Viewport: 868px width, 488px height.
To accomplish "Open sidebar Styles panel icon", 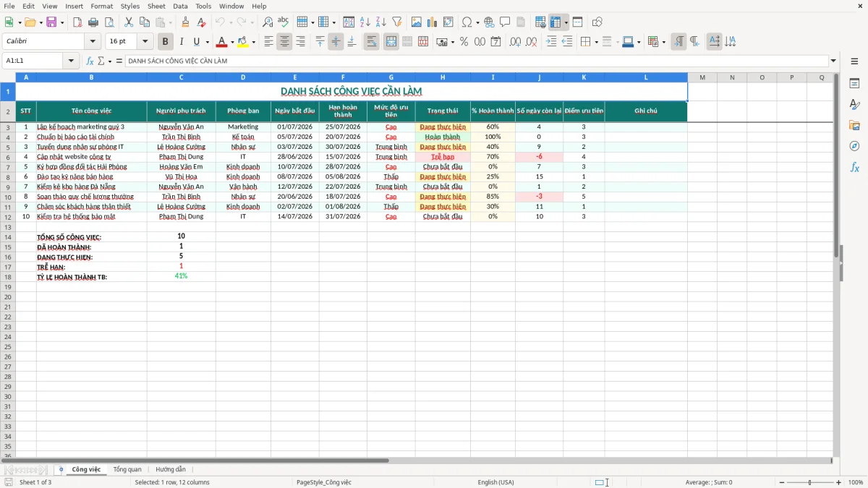I will pyautogui.click(x=854, y=105).
